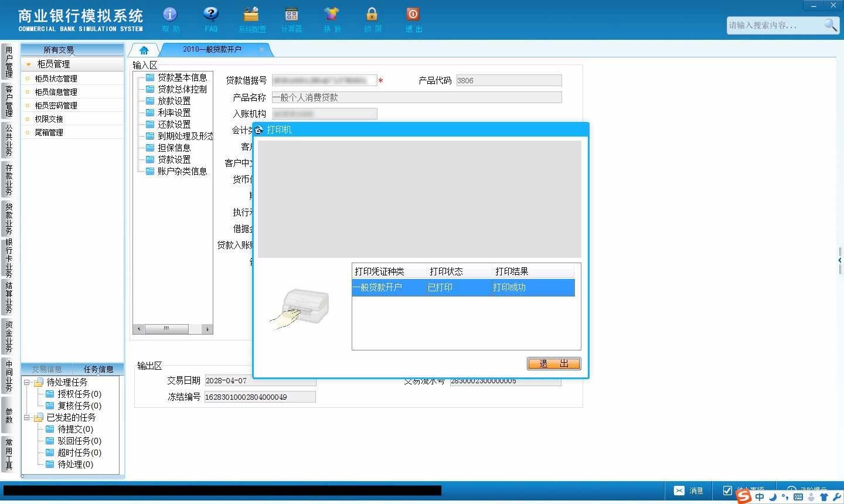The width and height of the screenshot is (844, 504).
Task: Collapse the 已发起的任务 tree node
Action: pyautogui.click(x=26, y=417)
